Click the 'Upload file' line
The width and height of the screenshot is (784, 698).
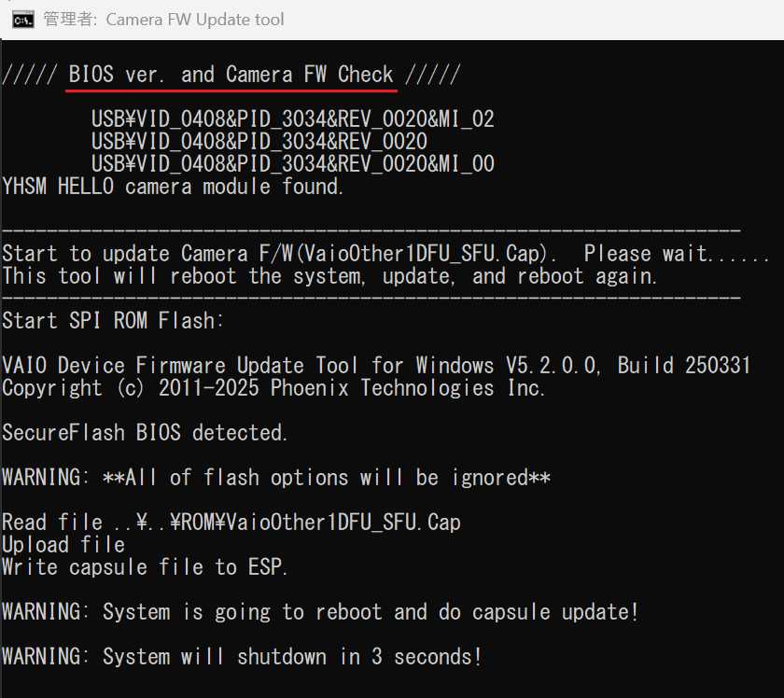[63, 545]
